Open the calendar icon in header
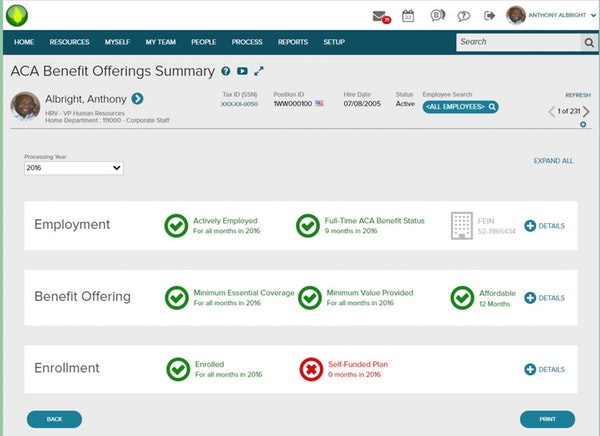The image size is (600, 436). click(408, 16)
